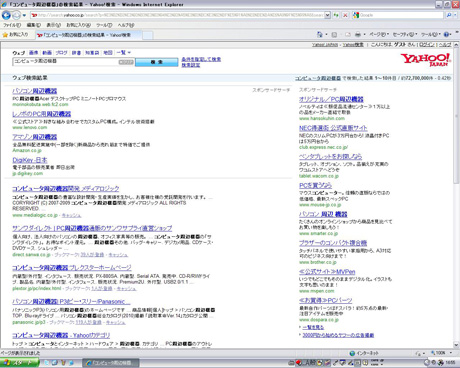This screenshot has width=460, height=368.
Task: Switch to 知恵袋 search category
Action: pos(92,53)
